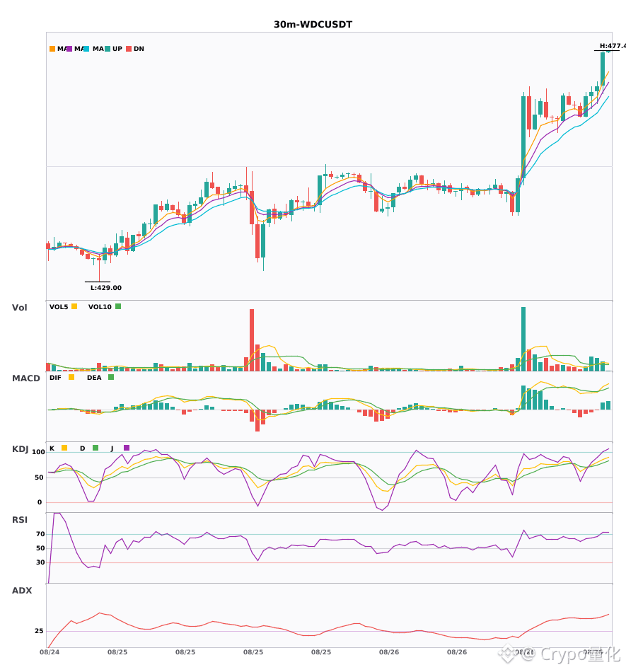Click the RSI panel label
This screenshot has height=672, width=626.
pos(20,520)
